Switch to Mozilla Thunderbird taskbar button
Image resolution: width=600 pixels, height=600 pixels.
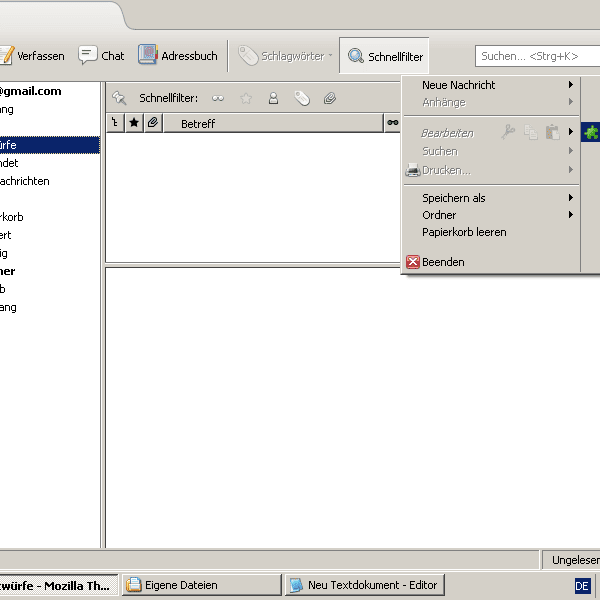click(x=59, y=585)
